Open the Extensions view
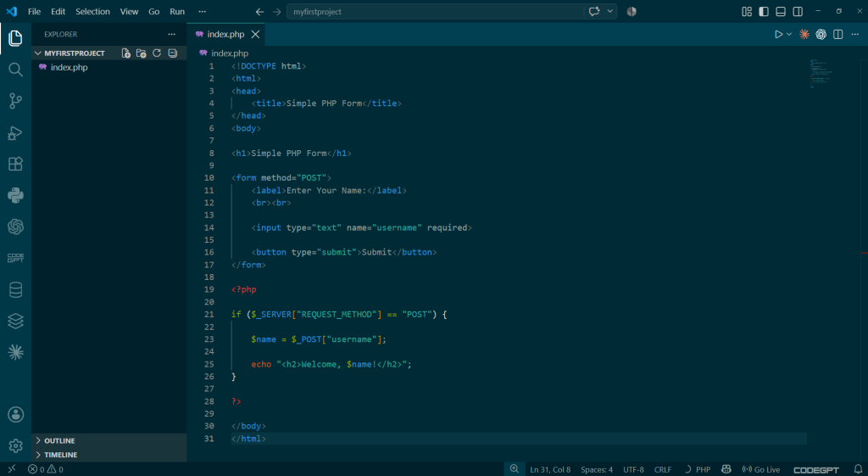 15,164
